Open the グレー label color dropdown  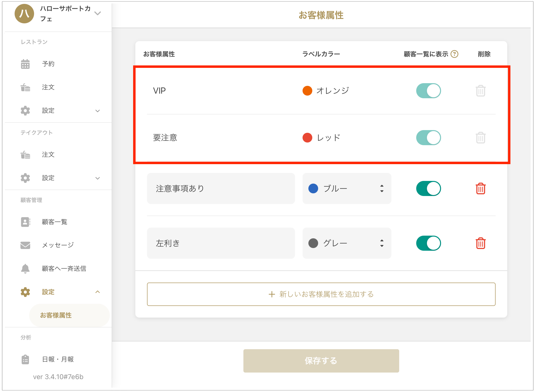tap(347, 243)
